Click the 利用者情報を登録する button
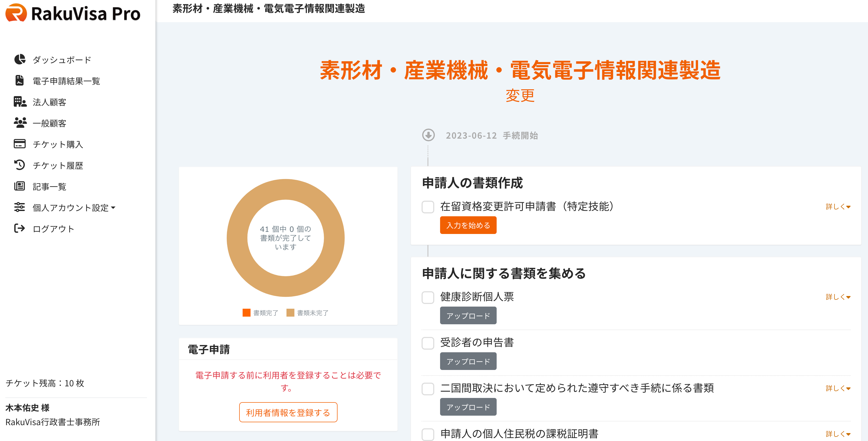 (288, 412)
